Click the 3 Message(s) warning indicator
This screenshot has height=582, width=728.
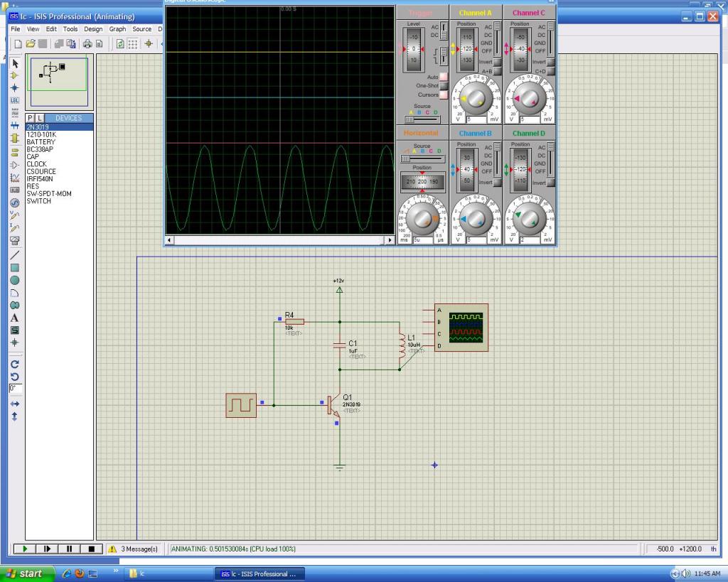[x=134, y=549]
